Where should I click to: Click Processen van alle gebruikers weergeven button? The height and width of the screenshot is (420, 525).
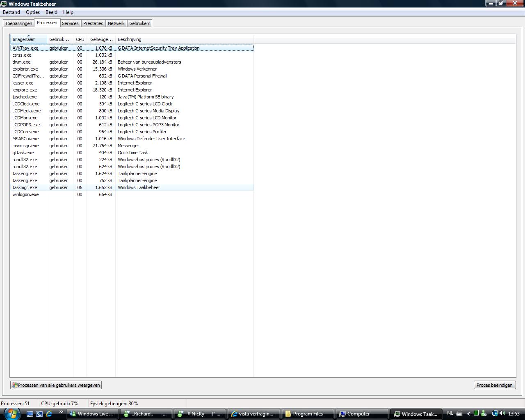[56, 385]
